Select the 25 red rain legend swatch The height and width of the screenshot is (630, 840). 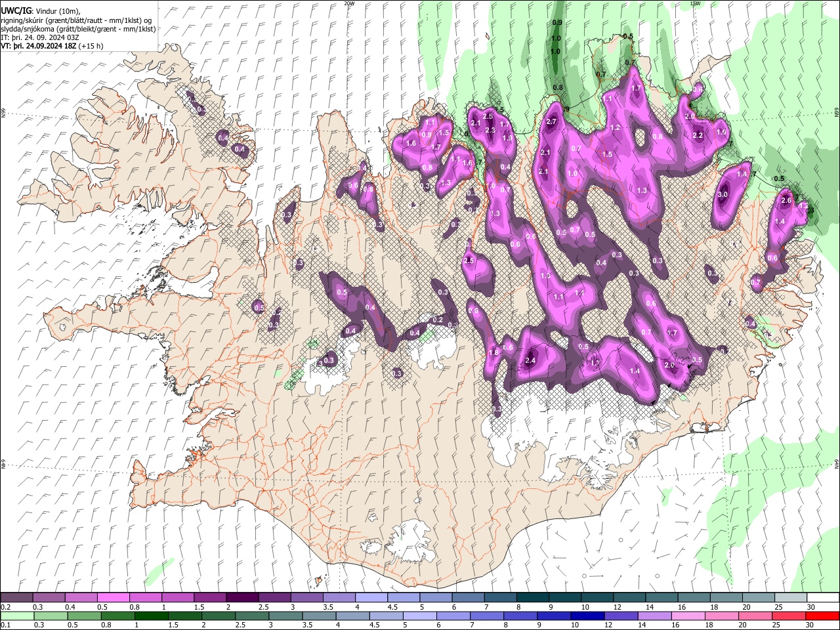[x=789, y=616]
